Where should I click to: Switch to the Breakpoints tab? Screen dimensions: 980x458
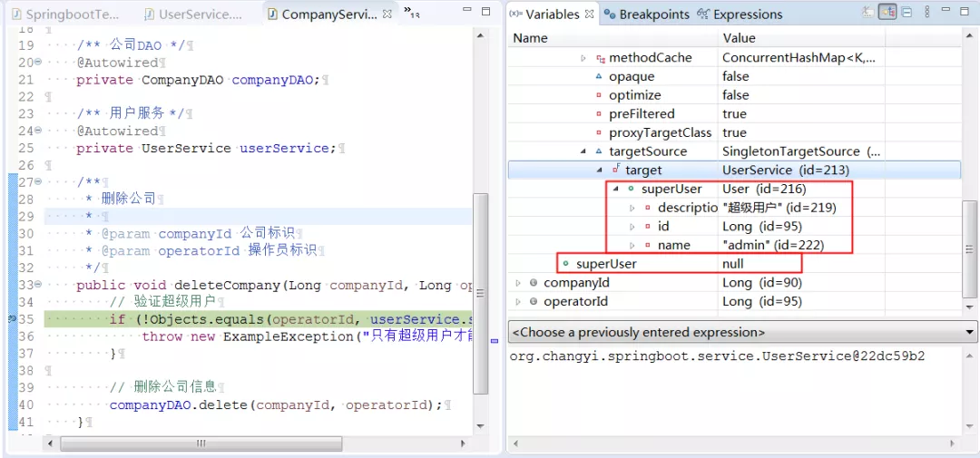tap(646, 14)
